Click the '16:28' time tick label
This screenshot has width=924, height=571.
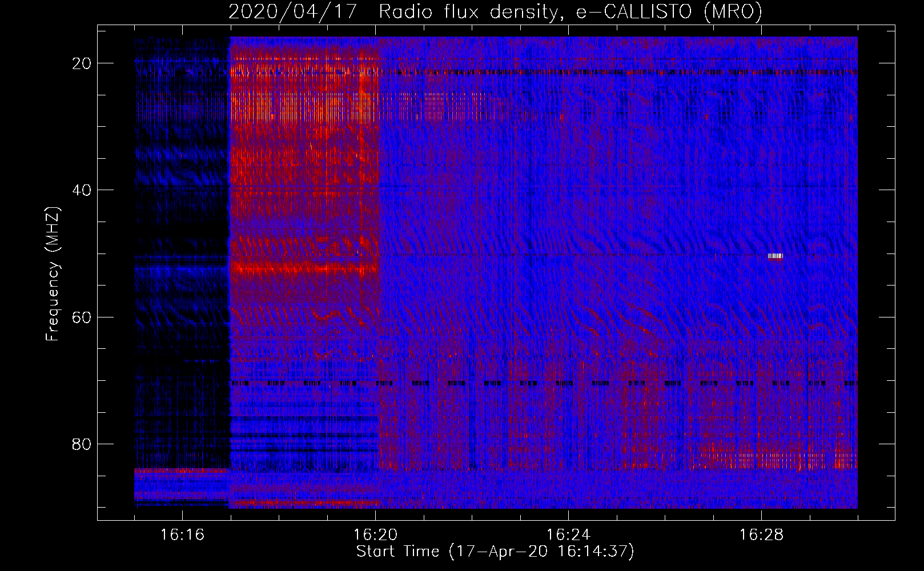tap(761, 534)
